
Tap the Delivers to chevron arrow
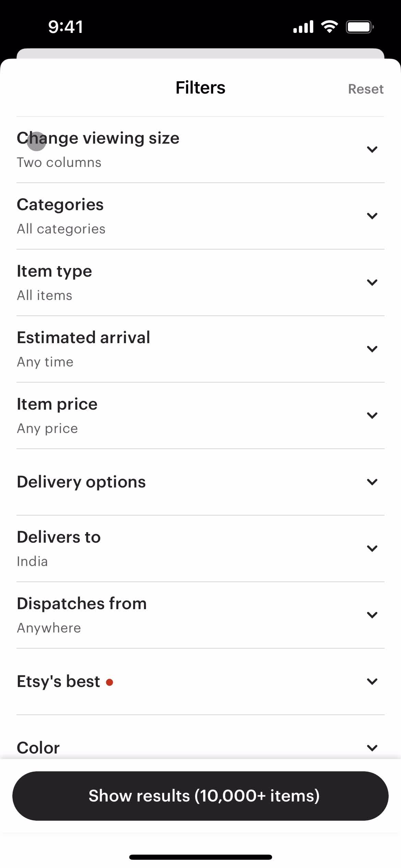pyautogui.click(x=372, y=548)
